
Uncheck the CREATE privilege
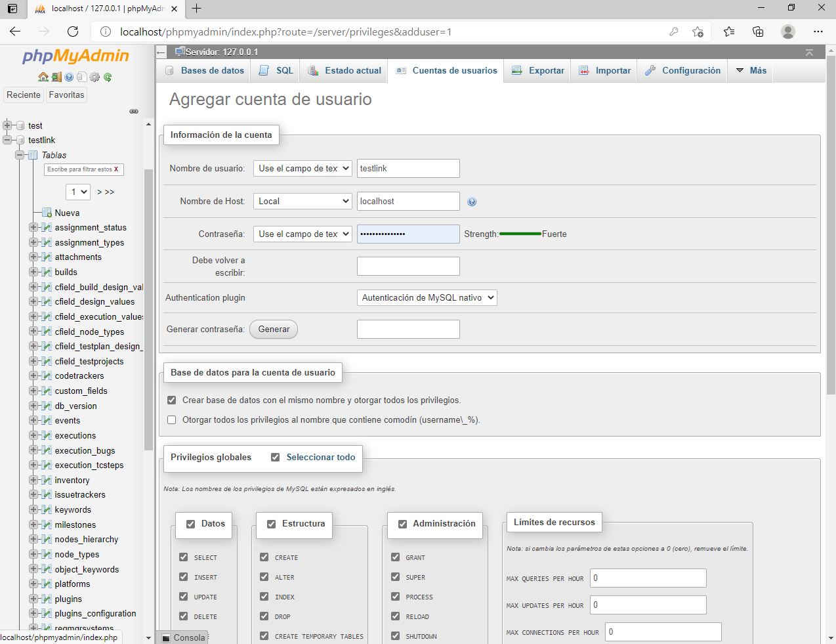(x=264, y=557)
